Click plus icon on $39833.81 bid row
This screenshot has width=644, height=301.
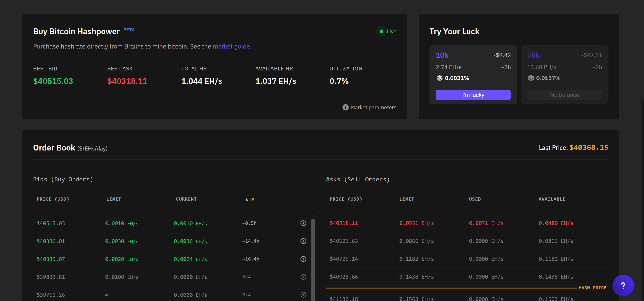303,277
